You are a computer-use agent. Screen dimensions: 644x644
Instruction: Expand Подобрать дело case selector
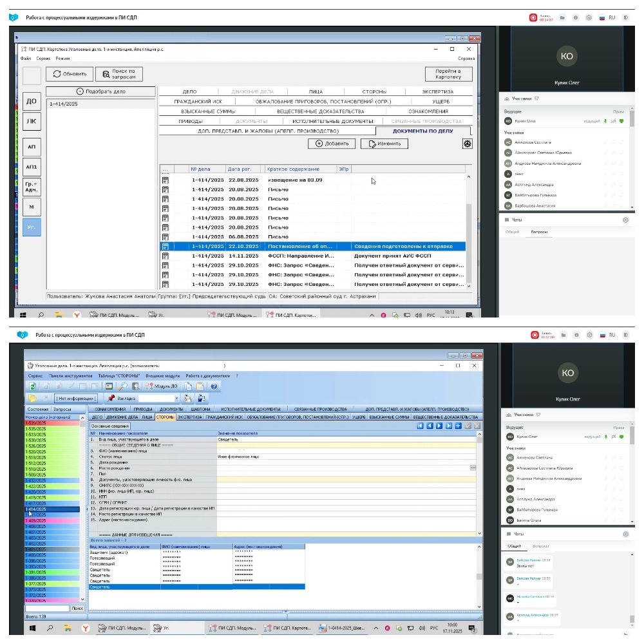click(100, 91)
